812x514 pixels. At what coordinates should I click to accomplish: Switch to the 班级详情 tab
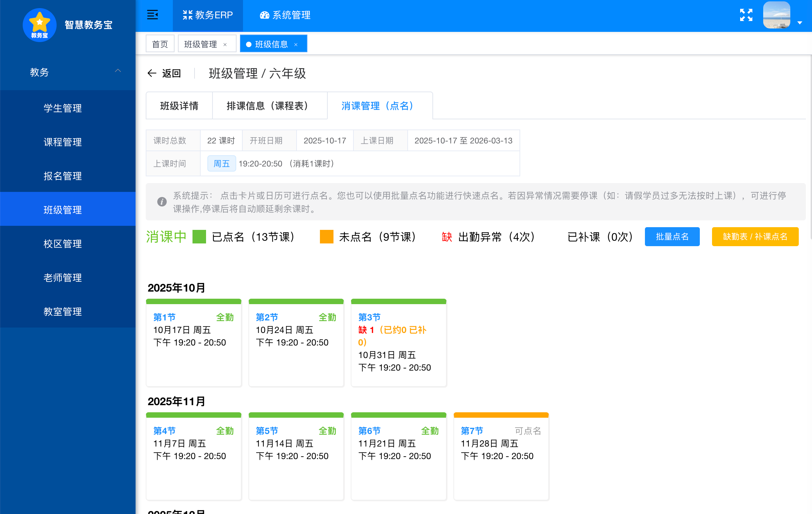click(x=179, y=105)
